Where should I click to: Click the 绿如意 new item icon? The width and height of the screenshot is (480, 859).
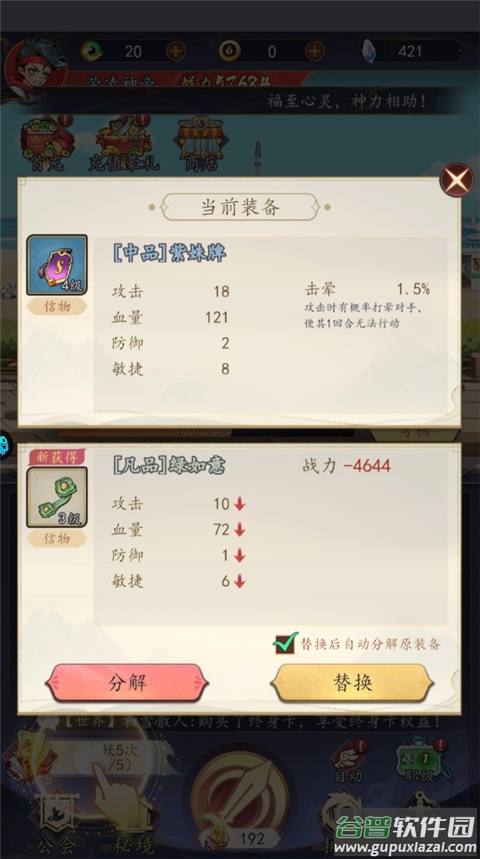pos(57,497)
